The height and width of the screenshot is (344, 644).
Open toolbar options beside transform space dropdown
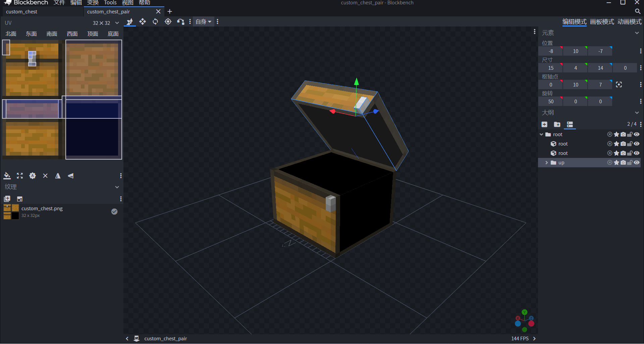[x=218, y=22]
